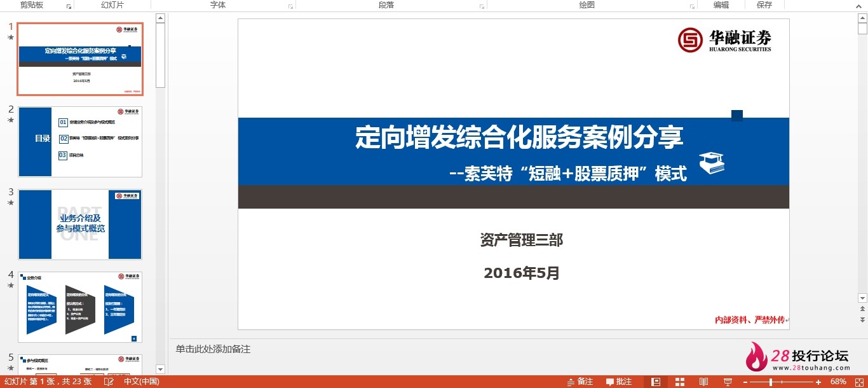
Task: Go to previous slide via double-up arrow
Action: [862, 310]
